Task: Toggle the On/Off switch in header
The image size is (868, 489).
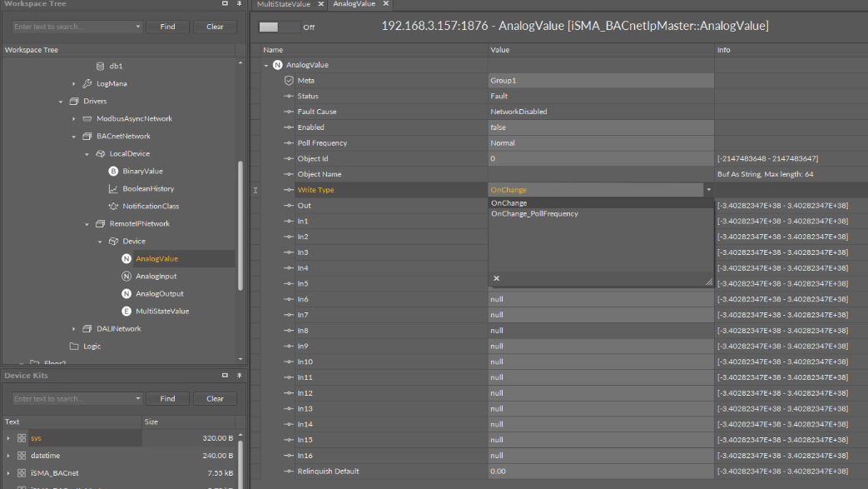Action: 280,27
